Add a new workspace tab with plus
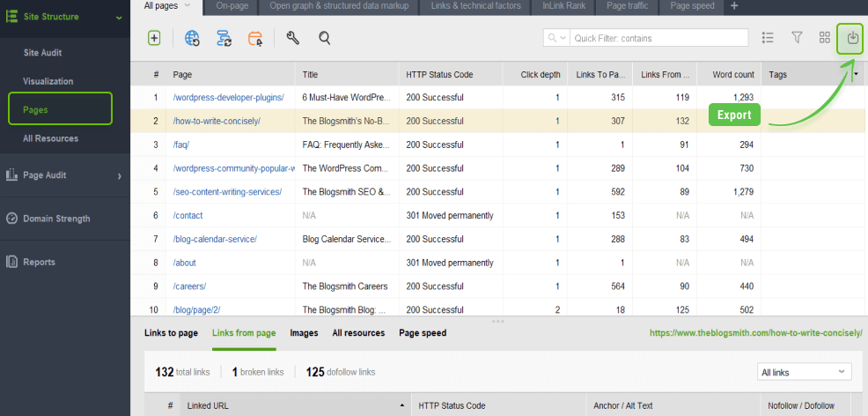868x416 pixels. click(x=734, y=6)
